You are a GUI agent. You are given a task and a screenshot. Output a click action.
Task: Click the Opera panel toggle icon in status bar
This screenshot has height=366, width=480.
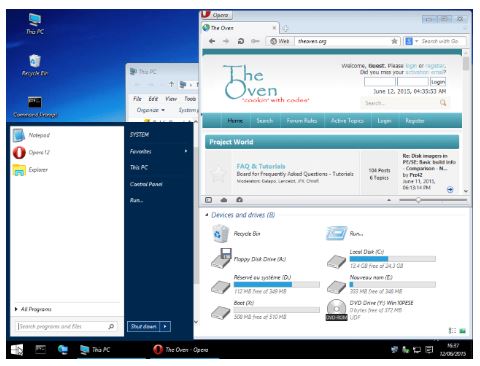pos(209,200)
